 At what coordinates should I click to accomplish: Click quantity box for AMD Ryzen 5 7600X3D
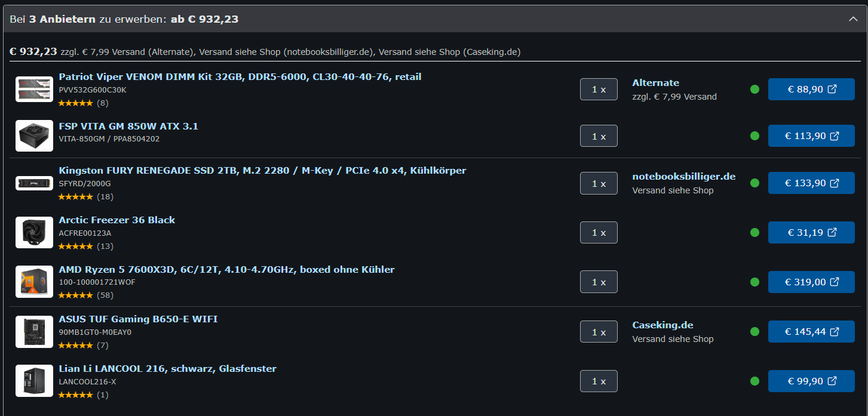tap(599, 282)
